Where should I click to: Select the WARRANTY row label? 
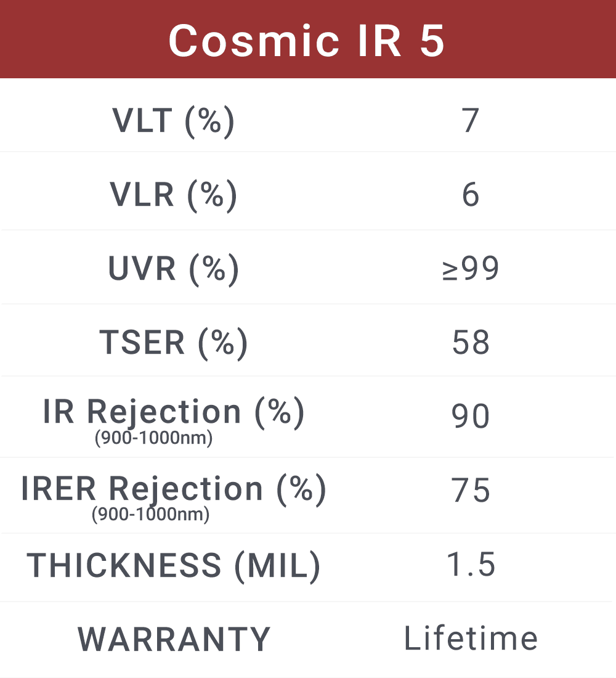pos(174,639)
